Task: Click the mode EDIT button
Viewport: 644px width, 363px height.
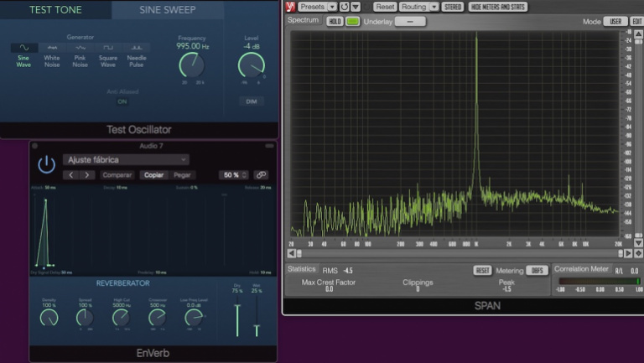Action: tap(637, 21)
